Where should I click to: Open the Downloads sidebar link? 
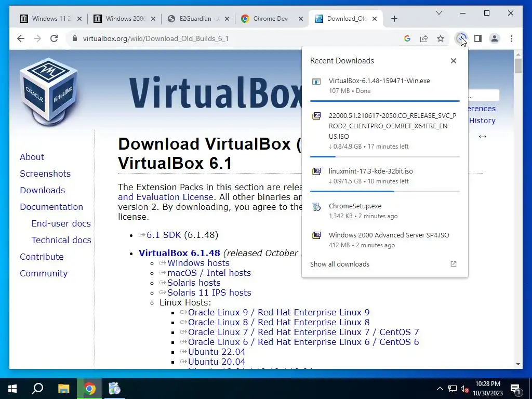tap(43, 190)
